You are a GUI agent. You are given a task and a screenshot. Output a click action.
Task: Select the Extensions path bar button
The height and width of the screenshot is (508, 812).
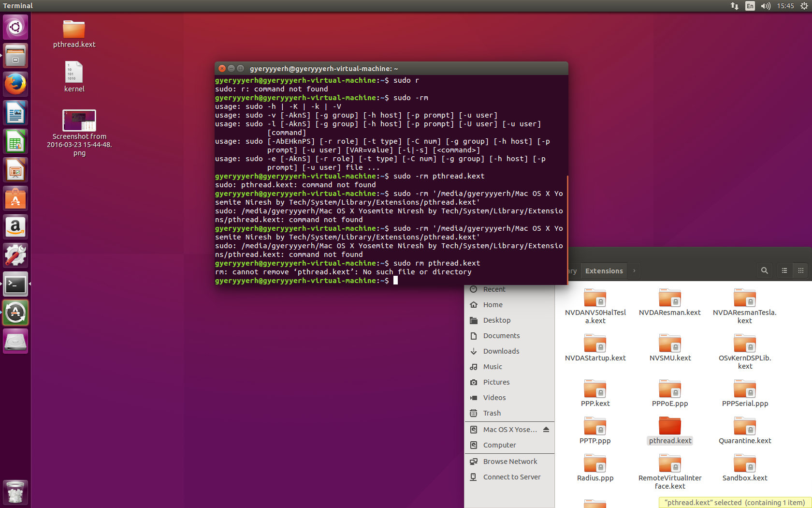[604, 271]
